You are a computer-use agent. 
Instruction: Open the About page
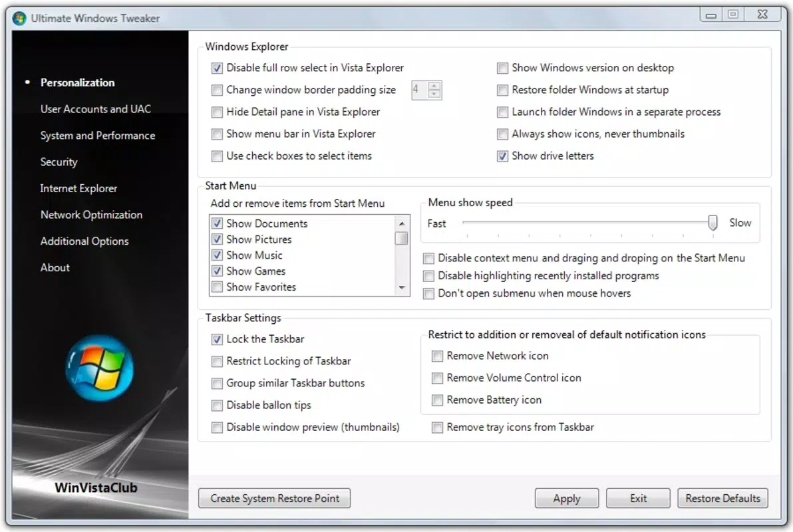click(x=55, y=267)
